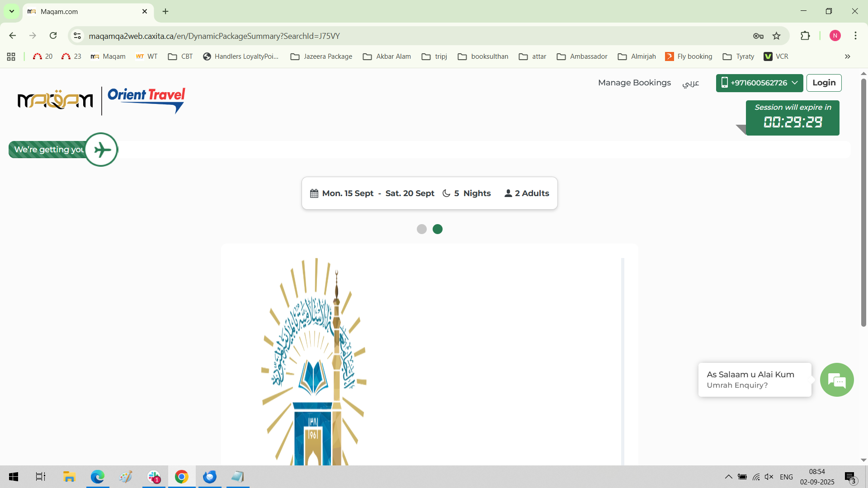Expand the tab search dropdown arrow
The image size is (868, 488).
coord(12,11)
